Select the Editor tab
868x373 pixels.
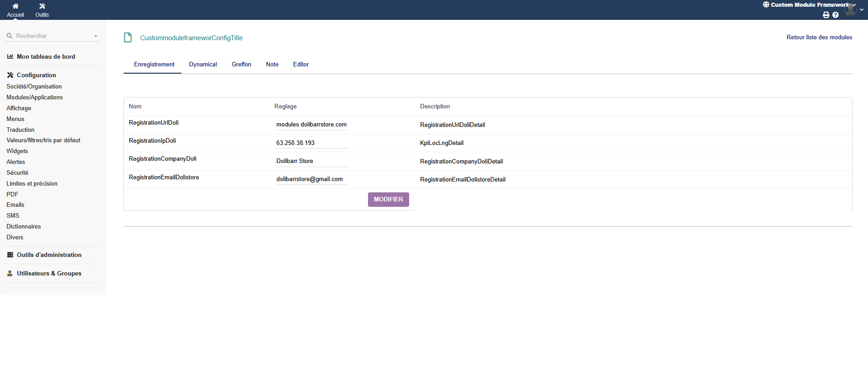(301, 65)
